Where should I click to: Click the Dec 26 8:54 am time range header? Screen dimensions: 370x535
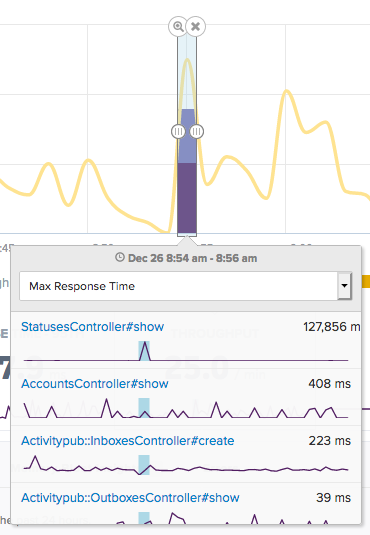coord(192,258)
